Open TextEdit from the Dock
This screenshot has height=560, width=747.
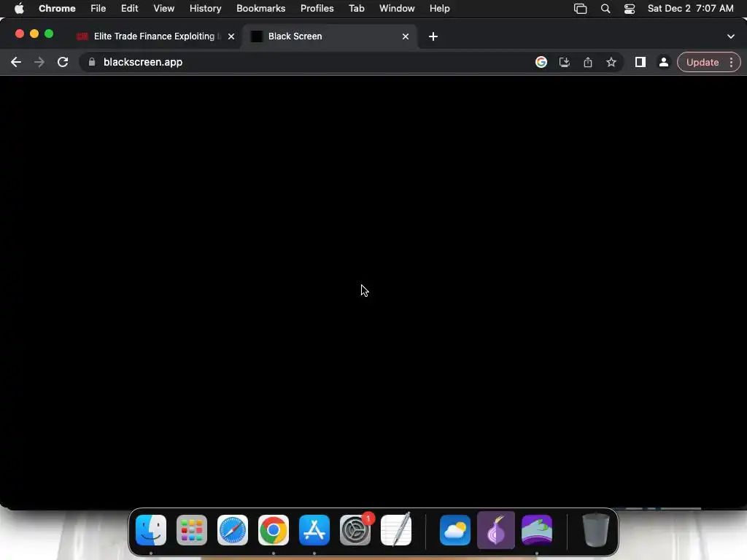(x=396, y=530)
